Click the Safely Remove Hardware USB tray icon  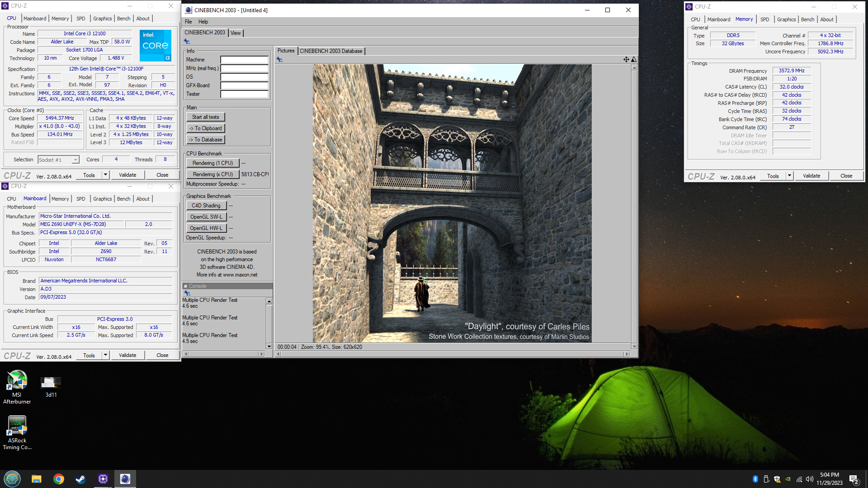point(766,479)
